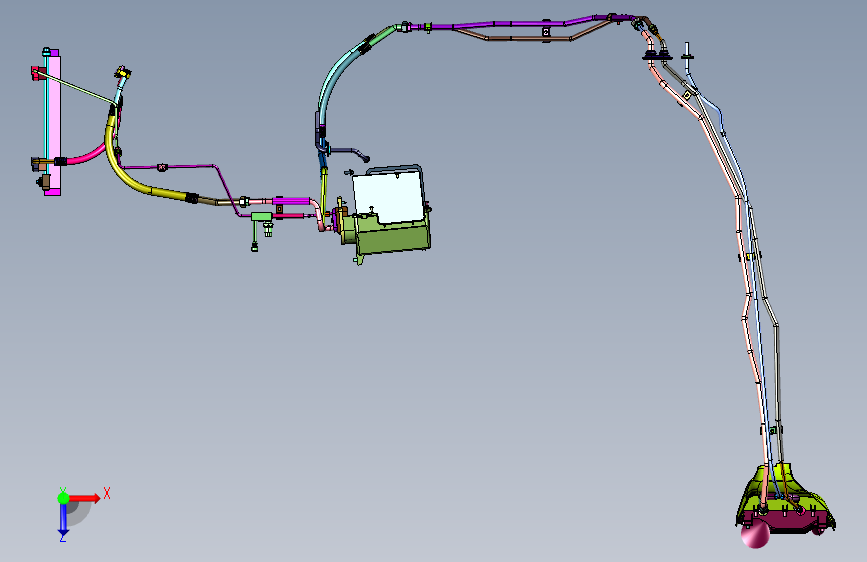
Task: Click the red X axis arrow of triad
Action: [84, 498]
